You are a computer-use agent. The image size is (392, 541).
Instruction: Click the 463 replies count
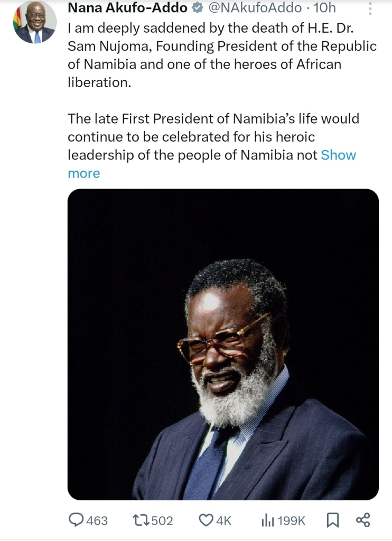pos(97,520)
